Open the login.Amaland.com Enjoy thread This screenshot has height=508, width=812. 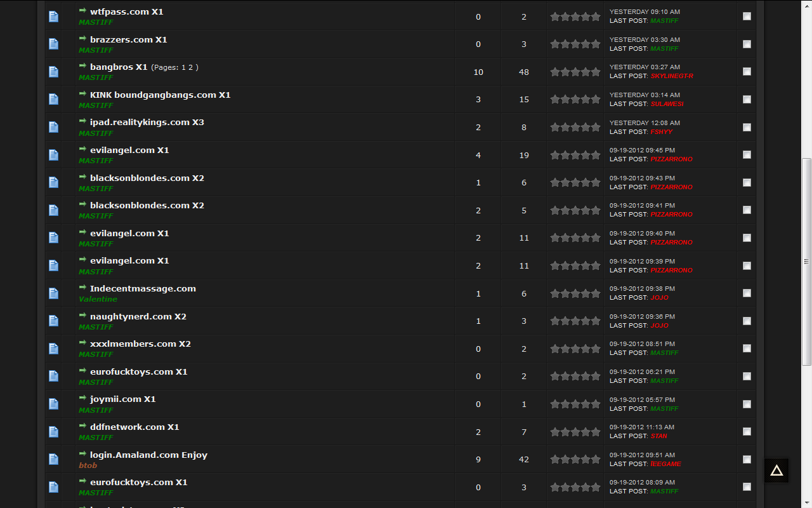pyautogui.click(x=148, y=455)
